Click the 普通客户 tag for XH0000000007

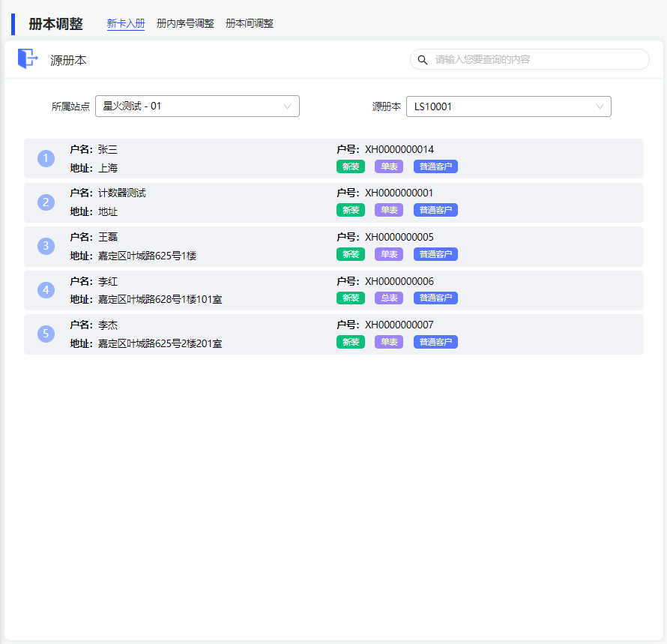(435, 342)
